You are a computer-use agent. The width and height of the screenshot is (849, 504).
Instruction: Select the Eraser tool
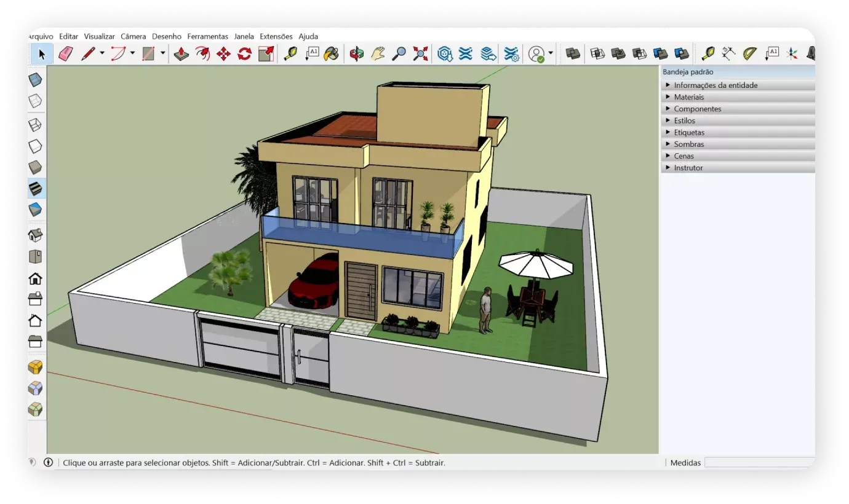[65, 54]
